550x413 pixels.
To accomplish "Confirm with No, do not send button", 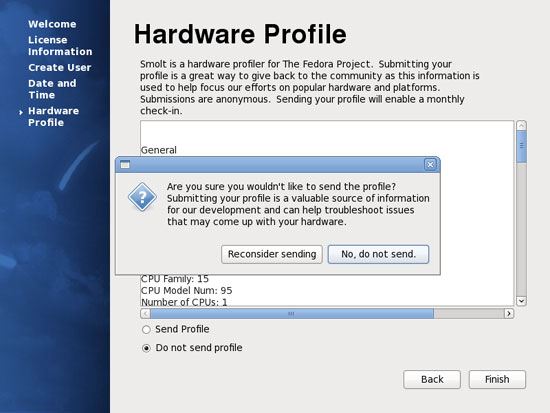I will pos(378,254).
